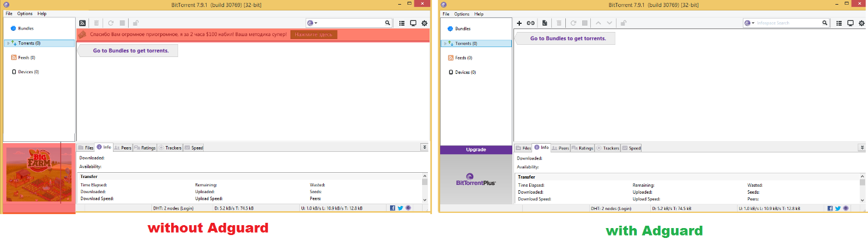Click the trash remove icon in without-Adguard toolbar

coord(97,23)
